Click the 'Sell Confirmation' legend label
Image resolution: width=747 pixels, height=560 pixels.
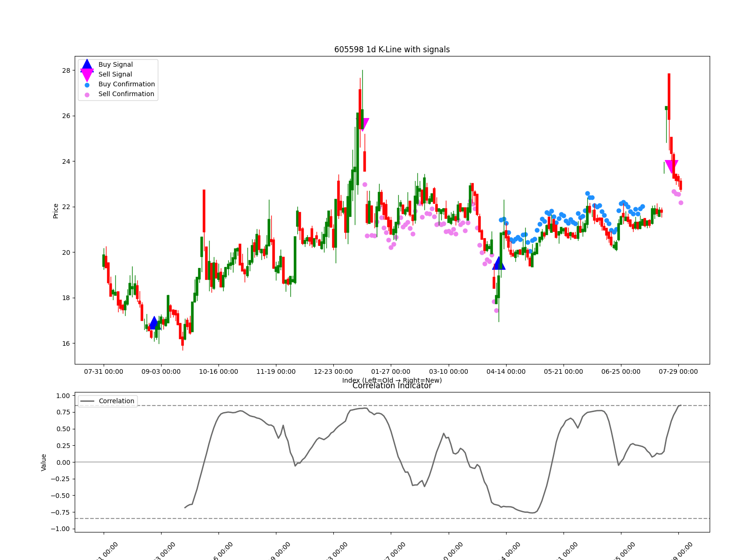click(126, 94)
